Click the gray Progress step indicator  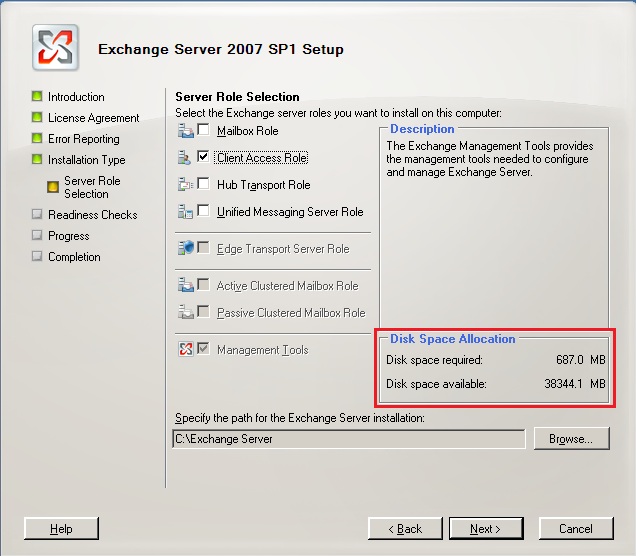pos(37,235)
